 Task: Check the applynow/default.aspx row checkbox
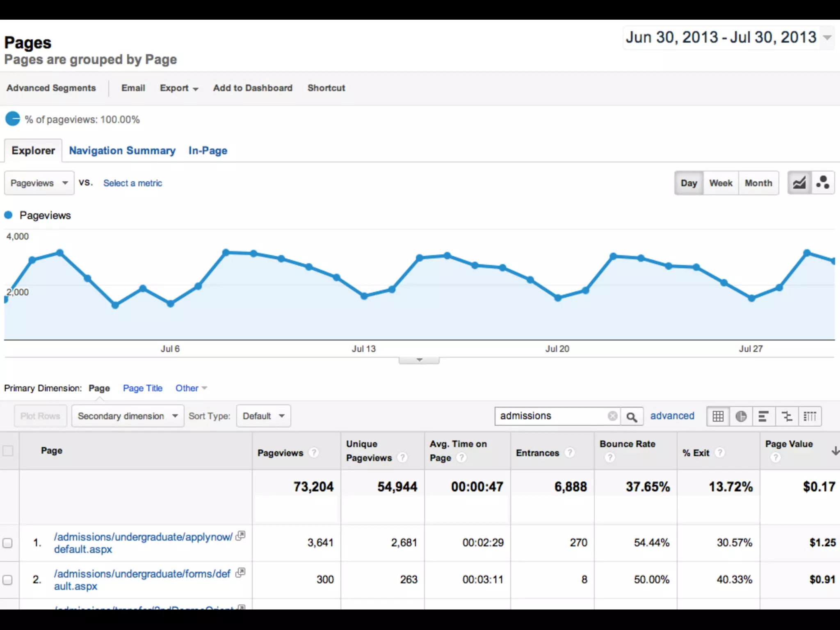coord(8,543)
